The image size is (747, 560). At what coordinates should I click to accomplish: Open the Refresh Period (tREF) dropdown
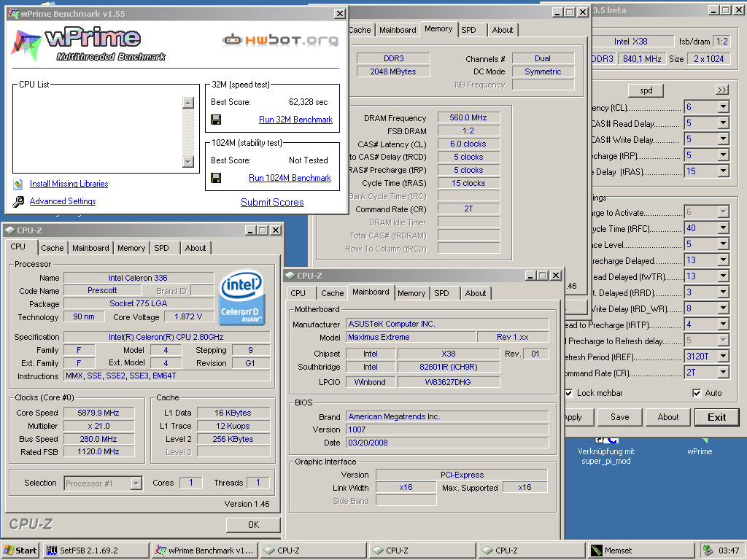coord(723,356)
